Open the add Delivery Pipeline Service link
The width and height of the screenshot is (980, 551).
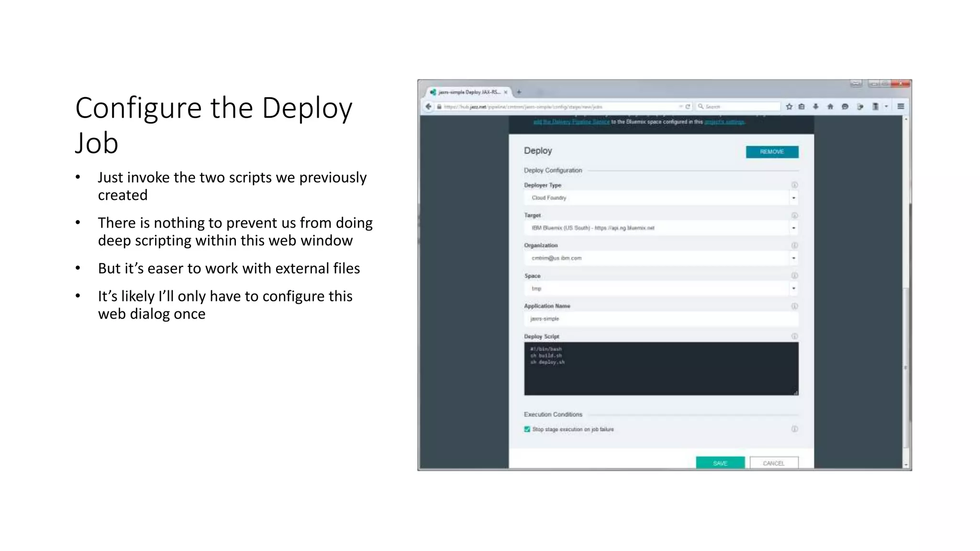(571, 122)
